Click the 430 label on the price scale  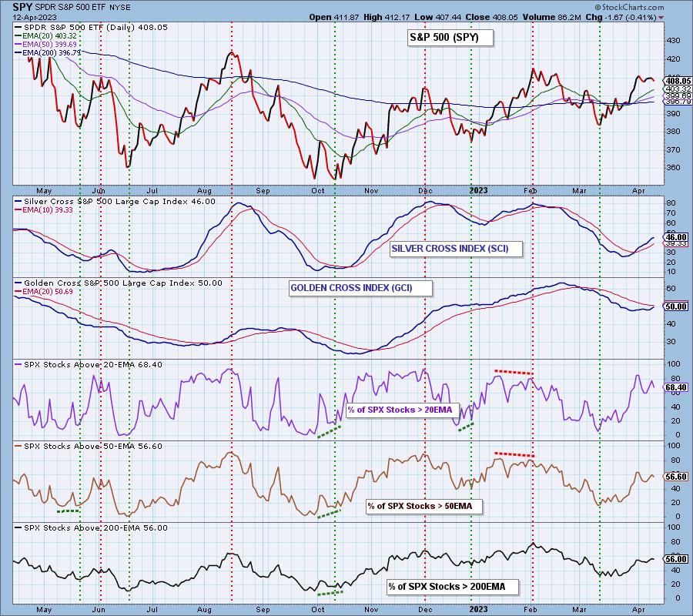point(673,41)
